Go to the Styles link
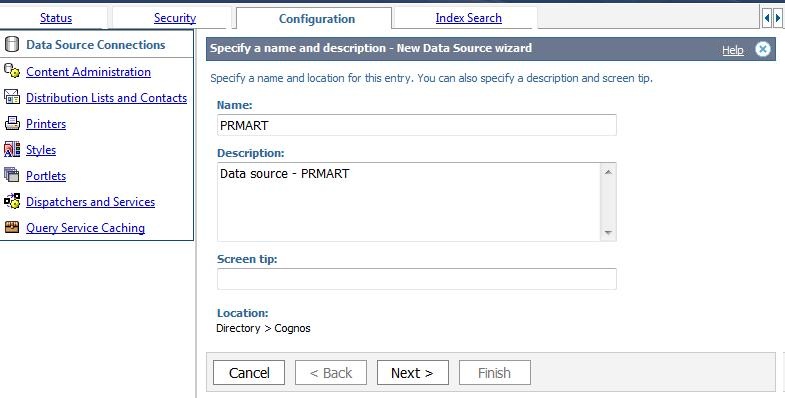785x398 pixels. (x=41, y=150)
